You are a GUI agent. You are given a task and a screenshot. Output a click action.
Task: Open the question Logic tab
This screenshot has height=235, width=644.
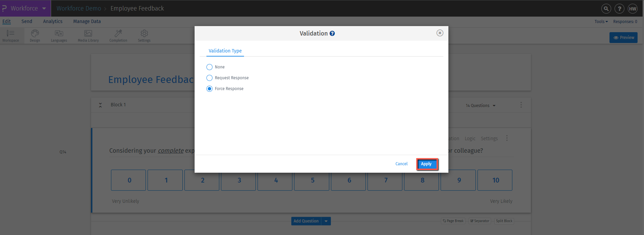pyautogui.click(x=470, y=138)
